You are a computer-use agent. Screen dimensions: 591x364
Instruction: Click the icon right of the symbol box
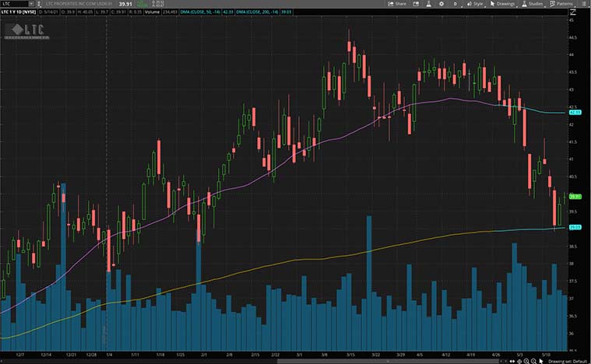[x=39, y=4]
